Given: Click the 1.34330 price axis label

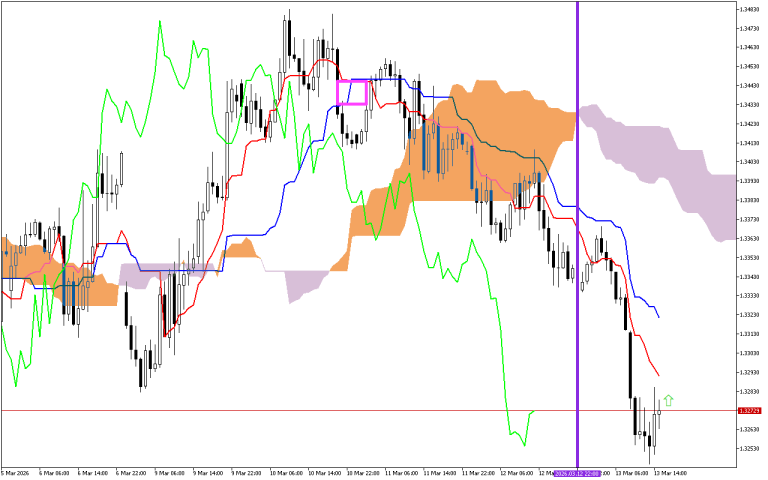Looking at the screenshot, I should pos(750,105).
